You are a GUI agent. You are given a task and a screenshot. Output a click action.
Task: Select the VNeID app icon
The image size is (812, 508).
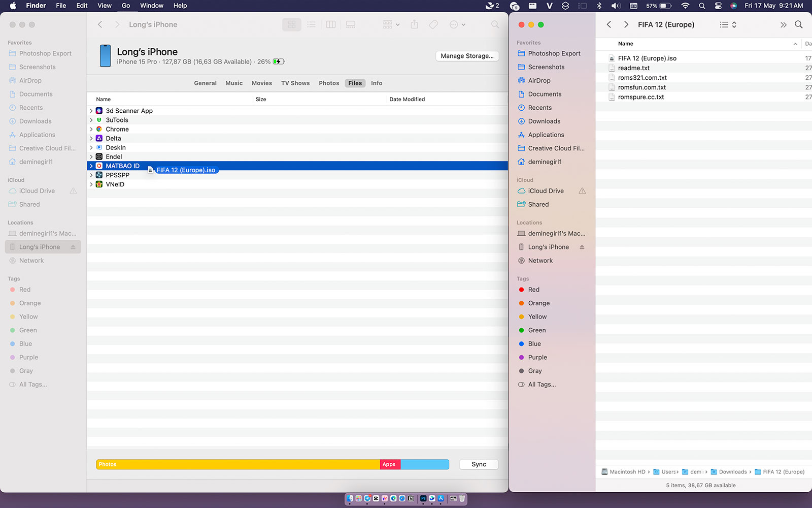click(x=99, y=184)
